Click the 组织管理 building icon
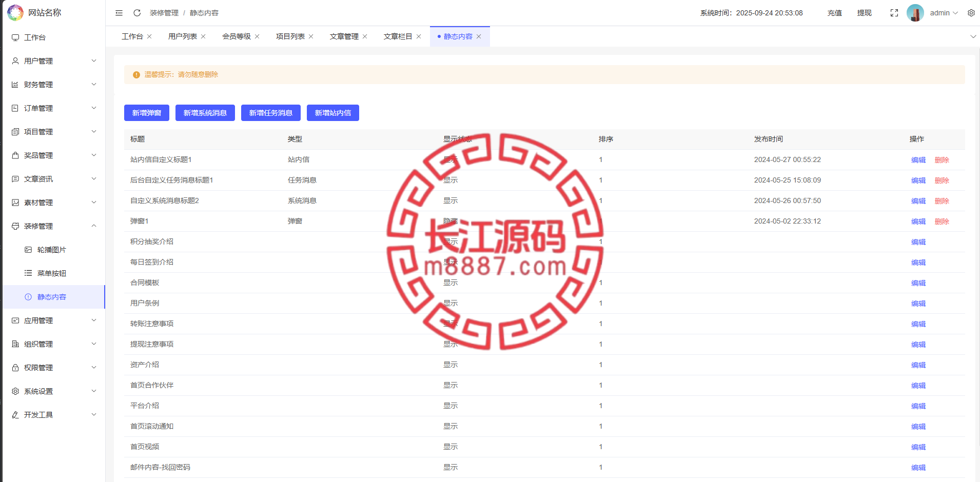The image size is (980, 482). click(15, 344)
